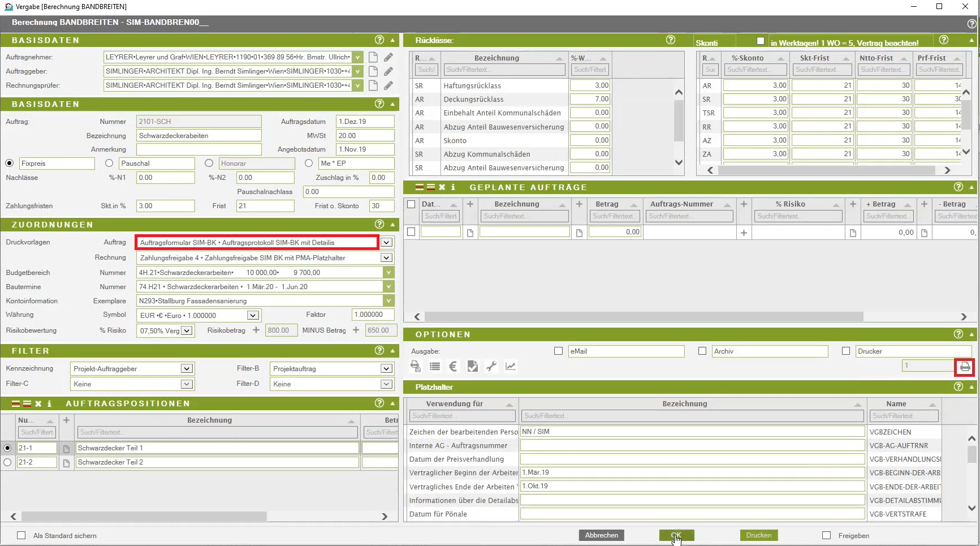
Task: Click the Drucken button
Action: (758, 535)
